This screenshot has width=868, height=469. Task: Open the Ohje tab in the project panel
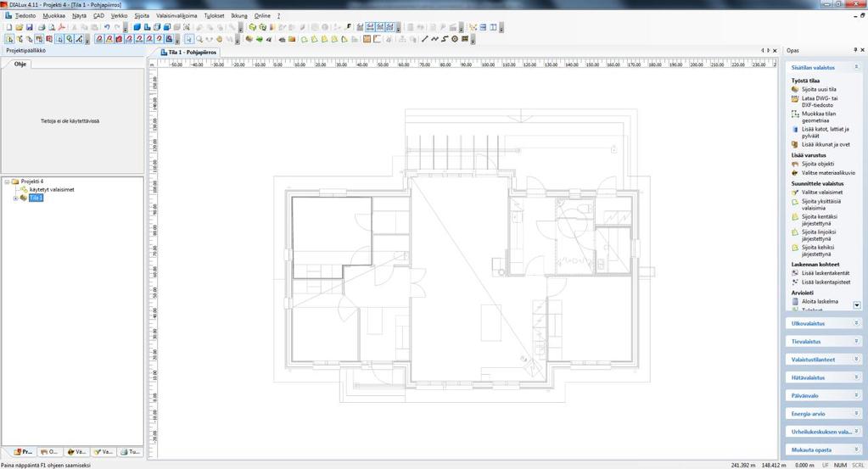tap(20, 64)
